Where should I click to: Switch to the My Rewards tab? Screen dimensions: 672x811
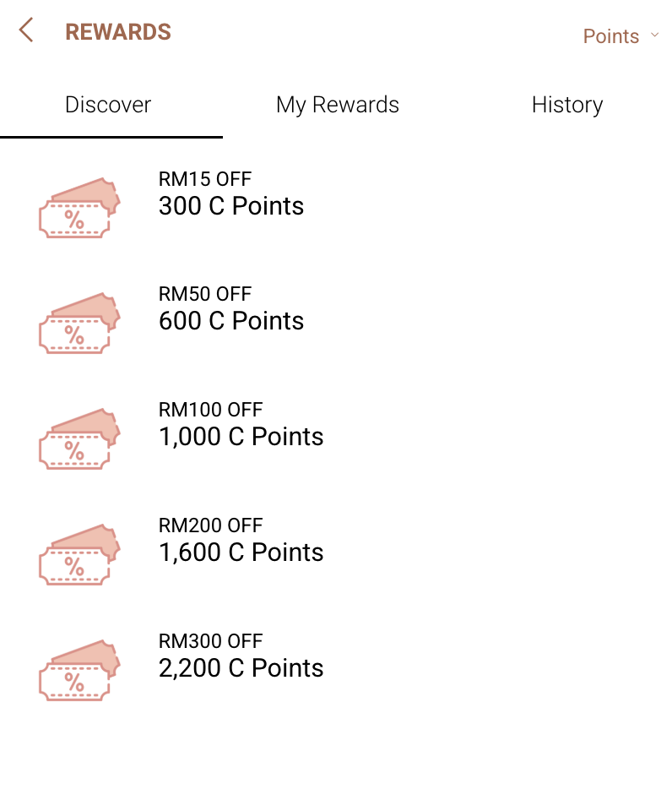coord(338,105)
